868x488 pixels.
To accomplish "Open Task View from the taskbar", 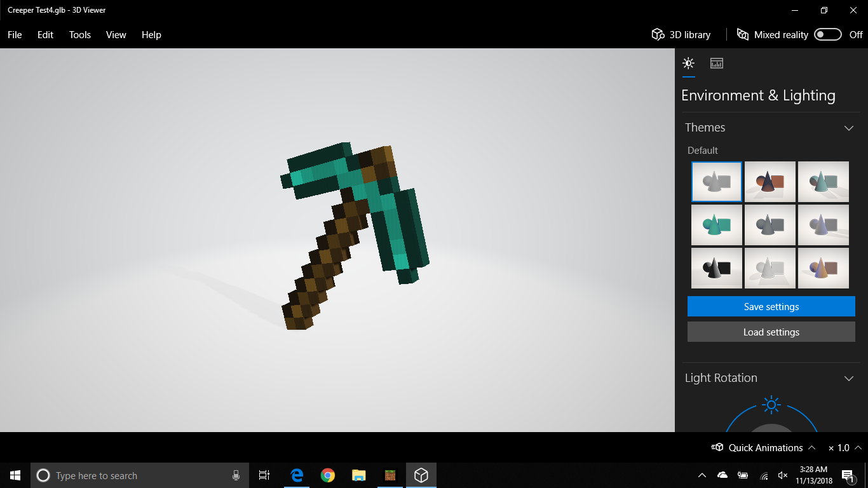I will pos(264,475).
